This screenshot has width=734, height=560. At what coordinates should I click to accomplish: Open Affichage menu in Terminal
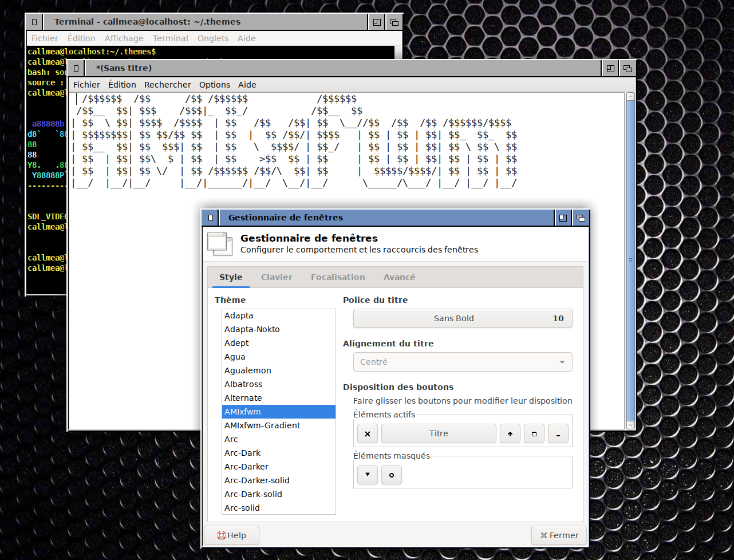(x=124, y=38)
